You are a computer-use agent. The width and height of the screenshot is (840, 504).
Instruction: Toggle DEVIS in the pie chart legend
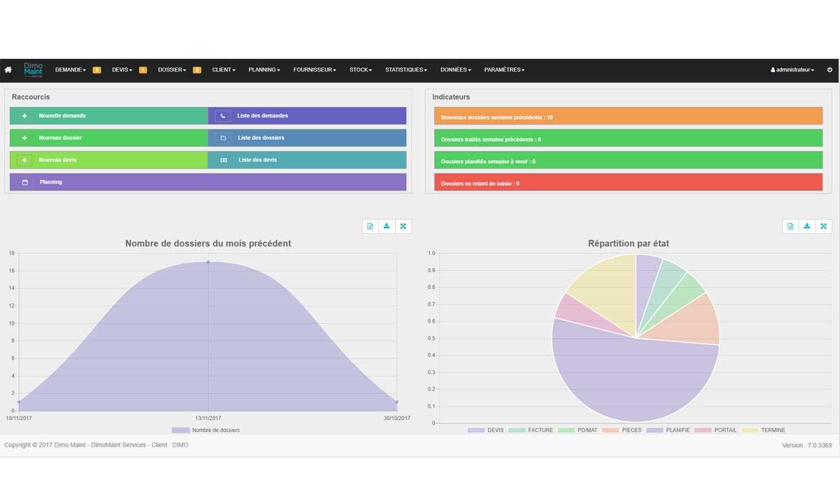click(x=486, y=430)
